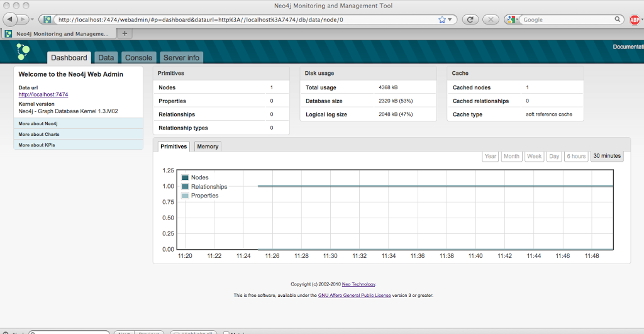This screenshot has width=644, height=334.
Task: Click More about Neo4j
Action: 79,123
